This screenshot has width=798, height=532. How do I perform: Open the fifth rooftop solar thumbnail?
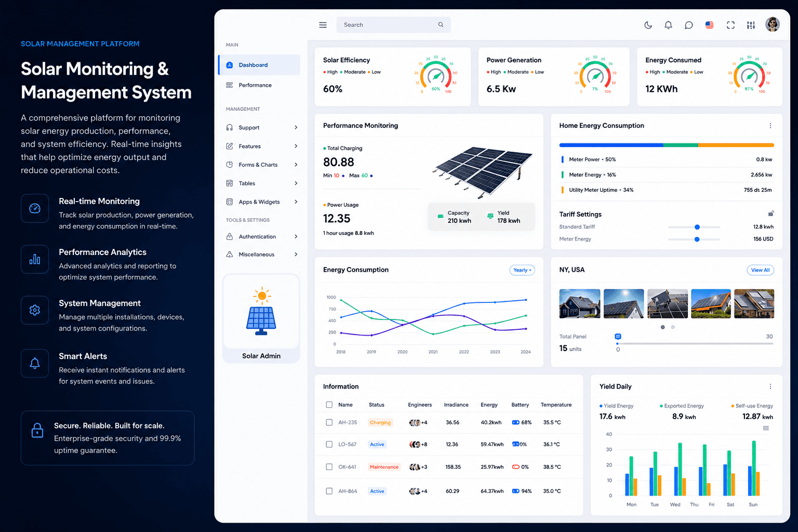[x=754, y=304]
